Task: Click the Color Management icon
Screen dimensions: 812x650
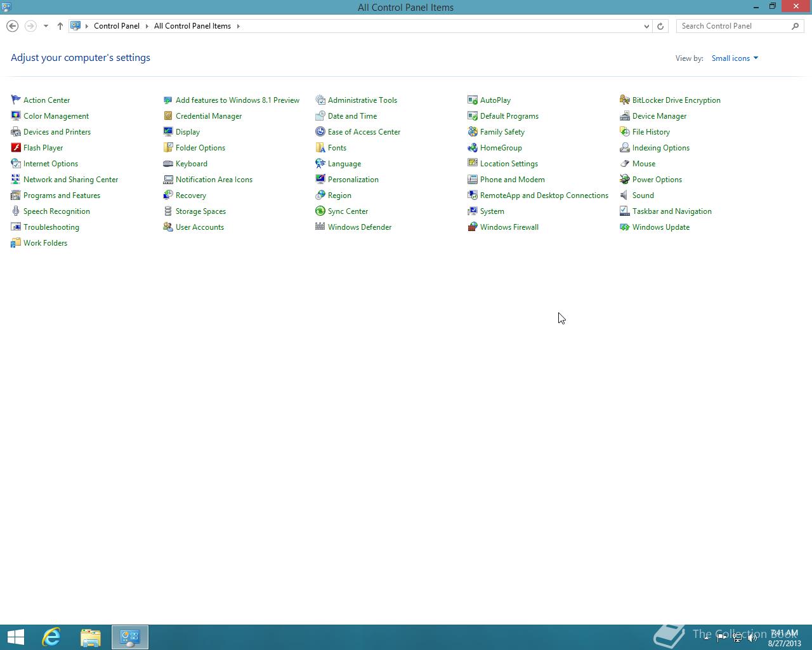Action: 16,116
